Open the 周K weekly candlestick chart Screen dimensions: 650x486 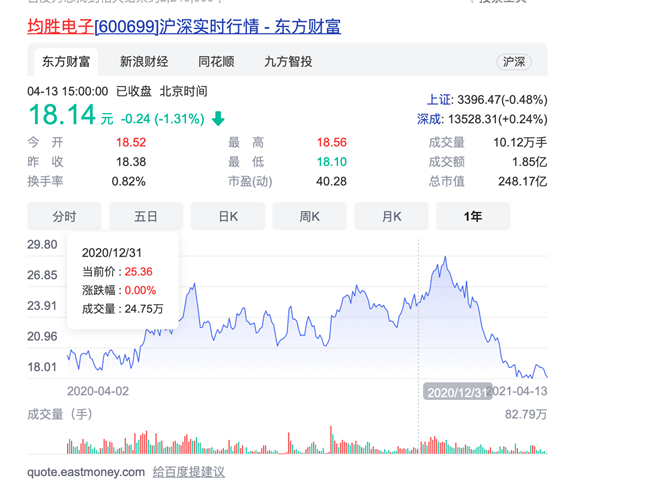[x=309, y=216]
